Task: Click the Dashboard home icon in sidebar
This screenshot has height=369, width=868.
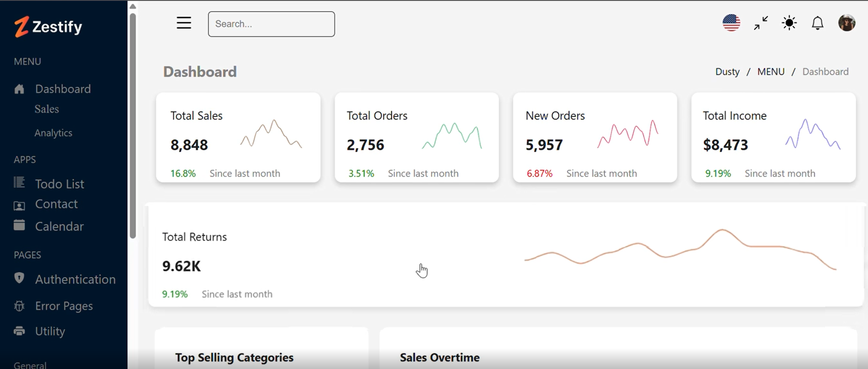Action: pyautogui.click(x=19, y=89)
